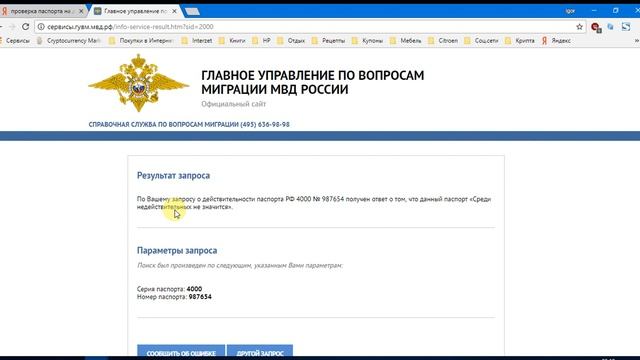This screenshot has width=640, height=360.
Task: Click the 'Официальный сайт' subtitle
Action: click(x=233, y=104)
